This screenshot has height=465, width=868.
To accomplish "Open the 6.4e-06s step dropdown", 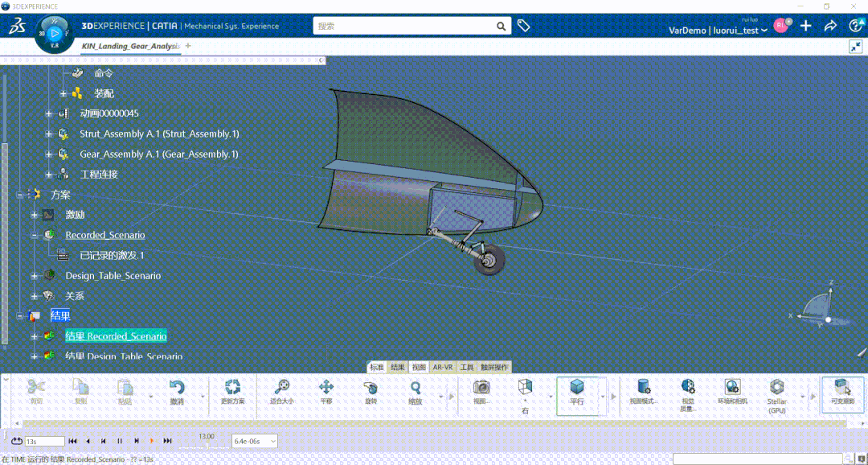I will pos(255,441).
